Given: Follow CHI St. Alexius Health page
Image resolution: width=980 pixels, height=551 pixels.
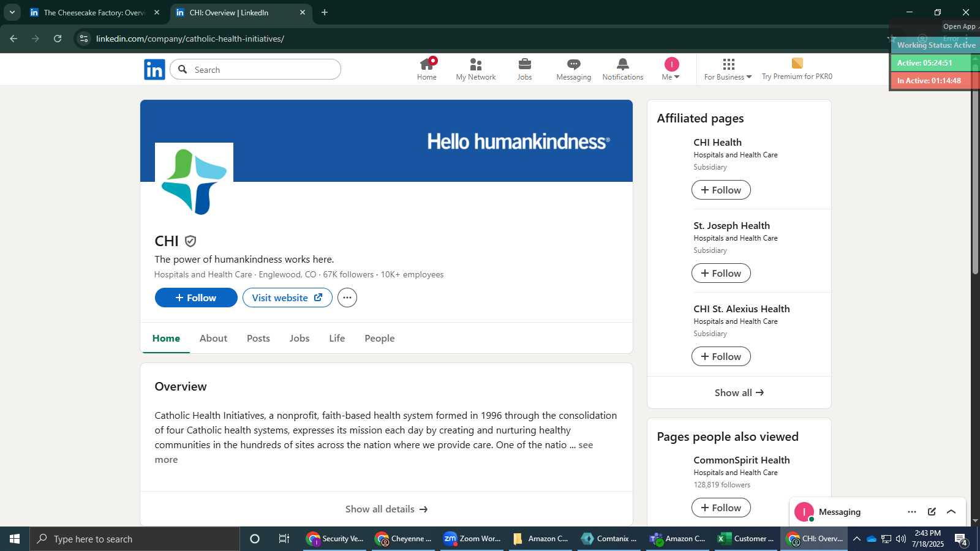Looking at the screenshot, I should [721, 356].
